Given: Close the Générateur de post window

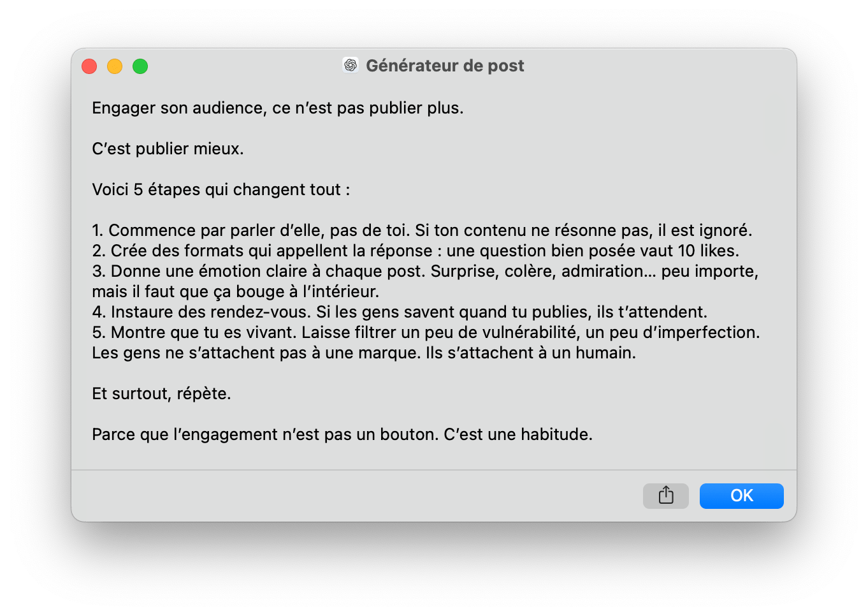Looking at the screenshot, I should (89, 66).
